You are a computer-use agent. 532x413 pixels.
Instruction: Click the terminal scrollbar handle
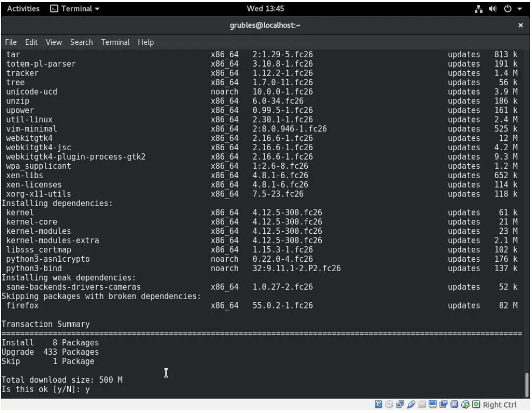(527, 384)
